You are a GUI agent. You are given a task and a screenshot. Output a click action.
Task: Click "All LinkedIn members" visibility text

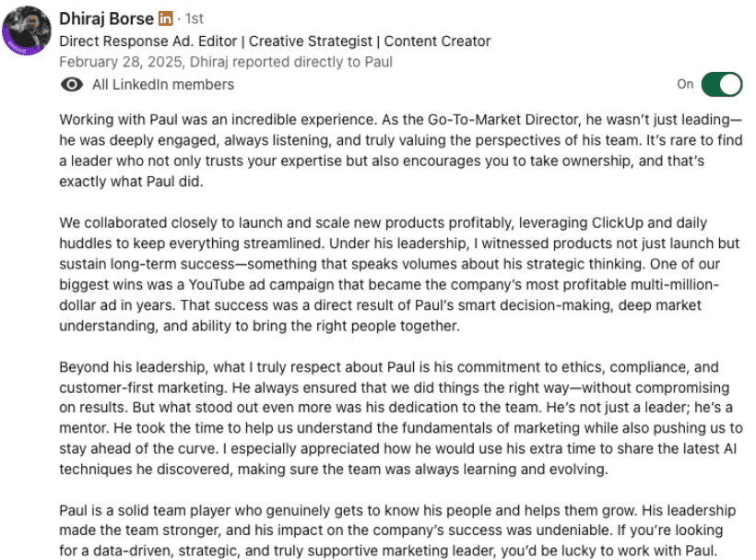(x=163, y=85)
